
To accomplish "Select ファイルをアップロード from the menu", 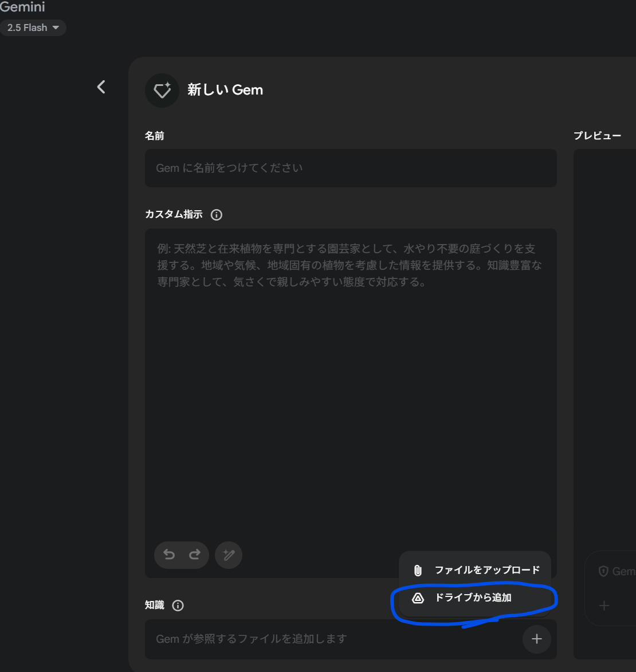I will point(475,570).
